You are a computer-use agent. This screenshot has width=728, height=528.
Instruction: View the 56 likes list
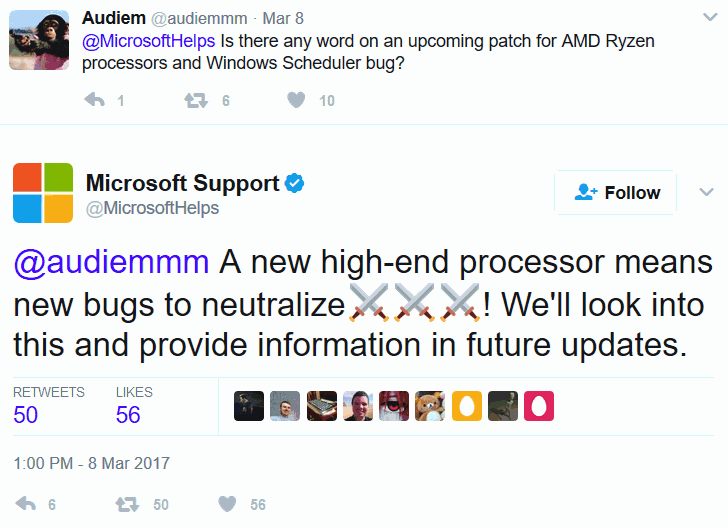134,405
